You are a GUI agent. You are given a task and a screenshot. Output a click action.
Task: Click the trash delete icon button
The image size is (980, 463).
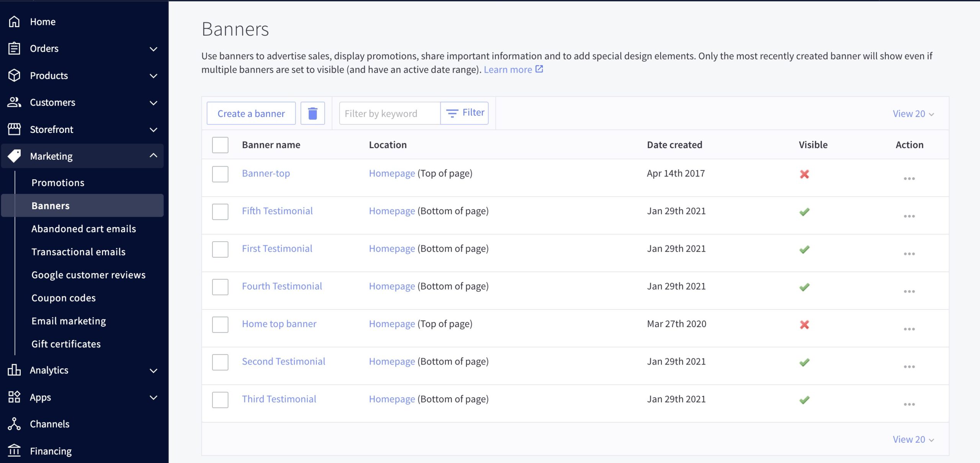(312, 113)
